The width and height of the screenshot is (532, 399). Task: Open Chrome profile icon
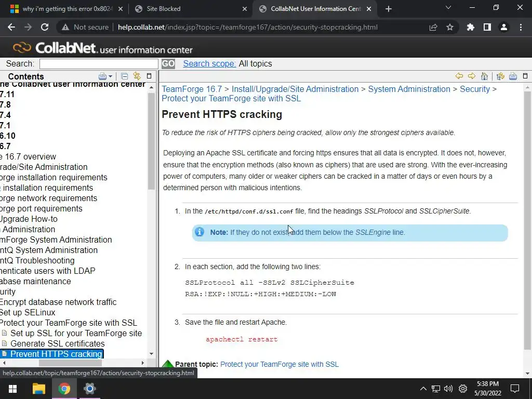[x=504, y=27]
